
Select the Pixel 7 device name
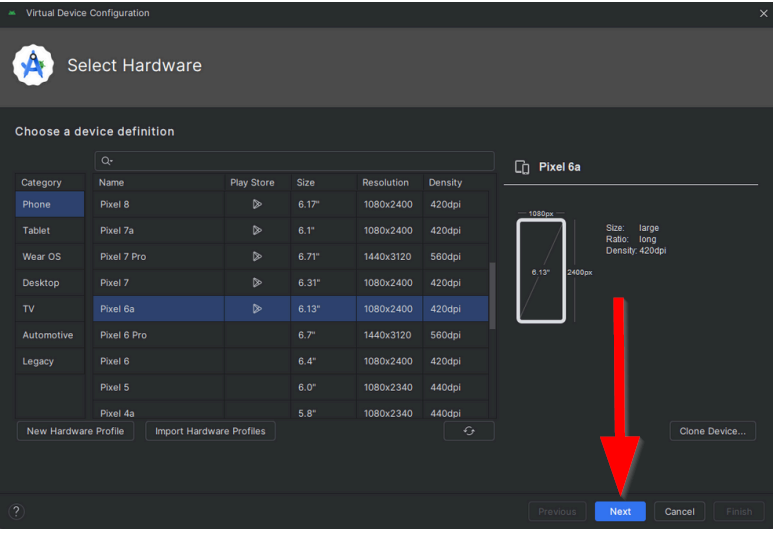pyautogui.click(x=114, y=283)
